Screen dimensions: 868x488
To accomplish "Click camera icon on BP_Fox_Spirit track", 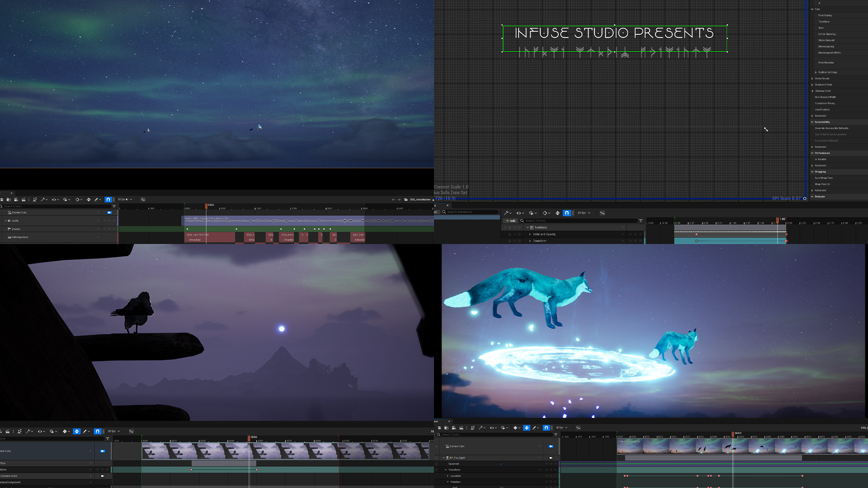I will [551, 458].
